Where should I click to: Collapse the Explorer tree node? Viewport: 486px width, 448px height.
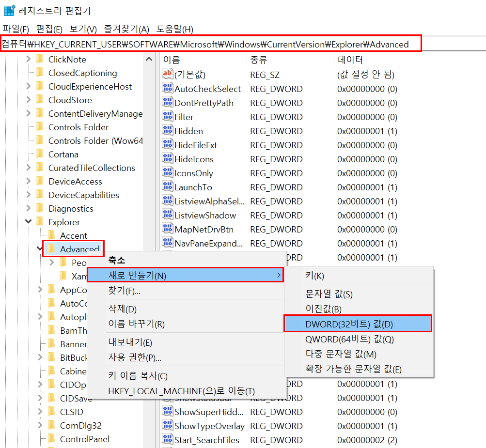[29, 221]
